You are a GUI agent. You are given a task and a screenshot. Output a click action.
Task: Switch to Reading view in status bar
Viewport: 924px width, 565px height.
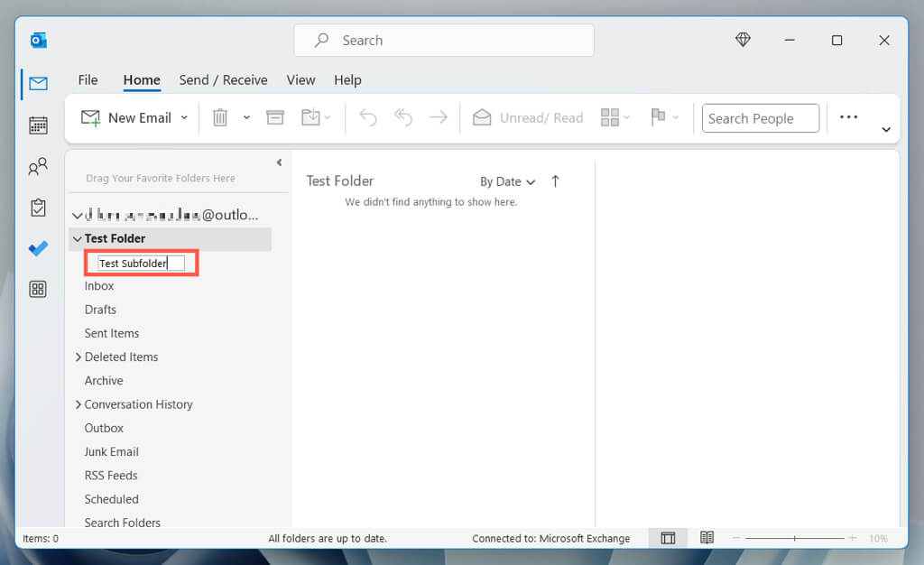tap(707, 537)
